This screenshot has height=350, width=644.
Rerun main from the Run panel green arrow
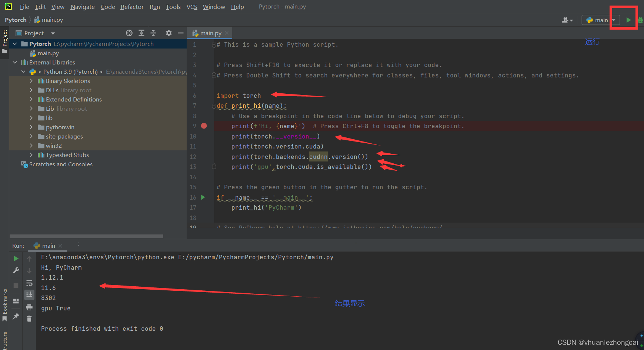[16, 259]
